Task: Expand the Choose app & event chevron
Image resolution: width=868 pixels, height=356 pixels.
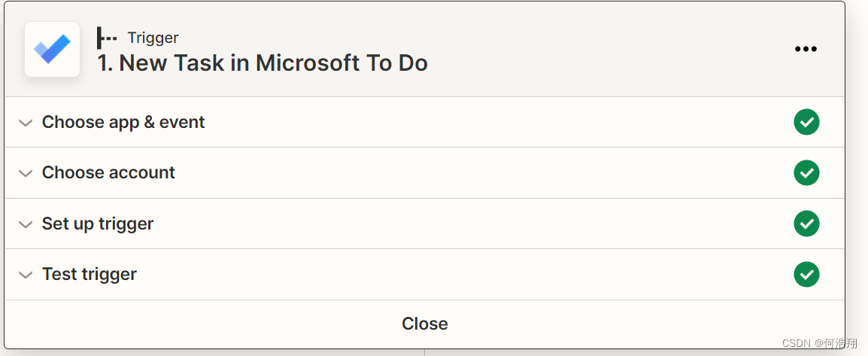Action: click(x=26, y=123)
